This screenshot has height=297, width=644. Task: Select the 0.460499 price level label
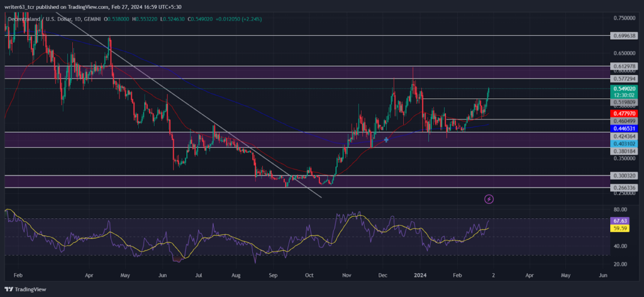[x=625, y=121]
